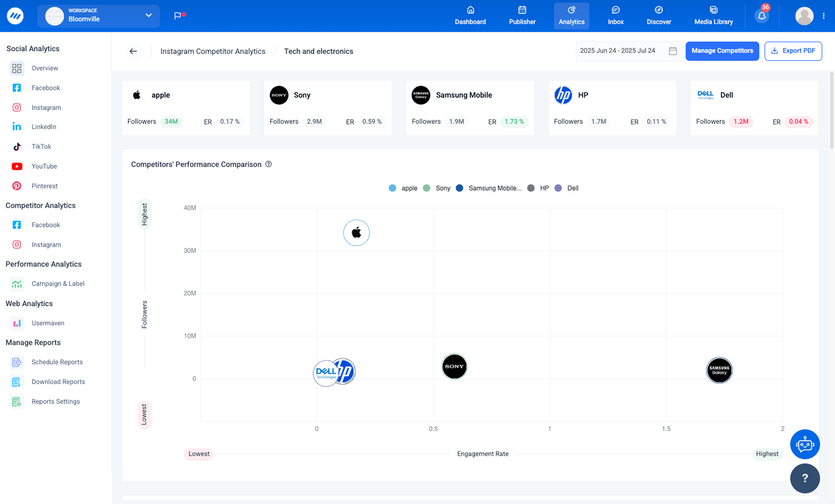The image size is (835, 504).
Task: Switch to the Publisher tab
Action: pos(522,15)
